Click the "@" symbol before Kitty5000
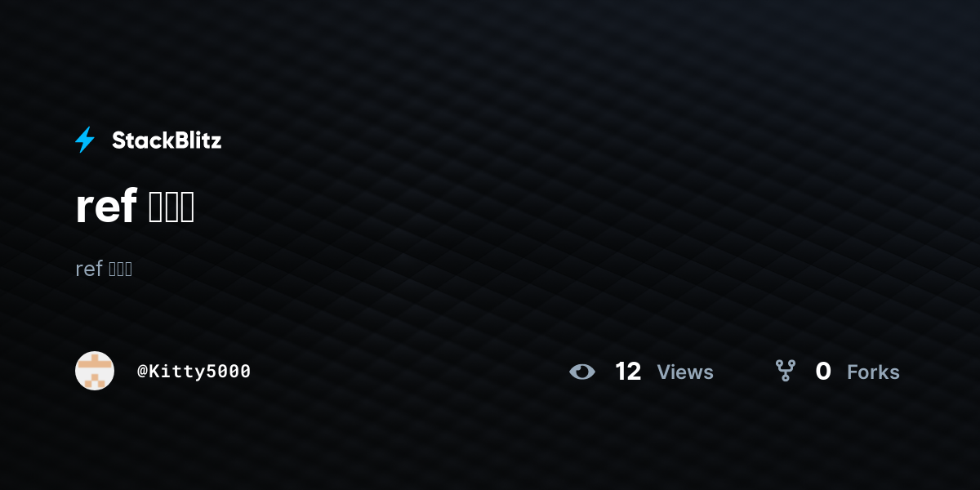Screen dimensions: 980x490 point(142,372)
